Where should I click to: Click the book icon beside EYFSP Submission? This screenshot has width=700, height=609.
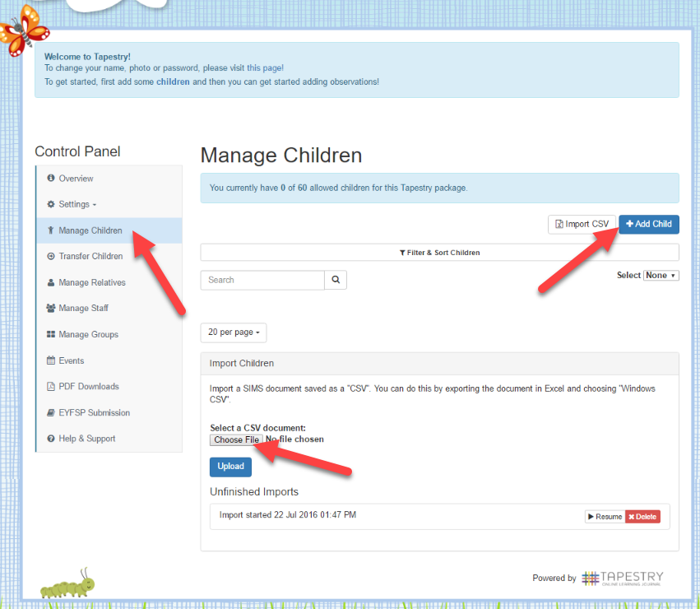coord(51,412)
